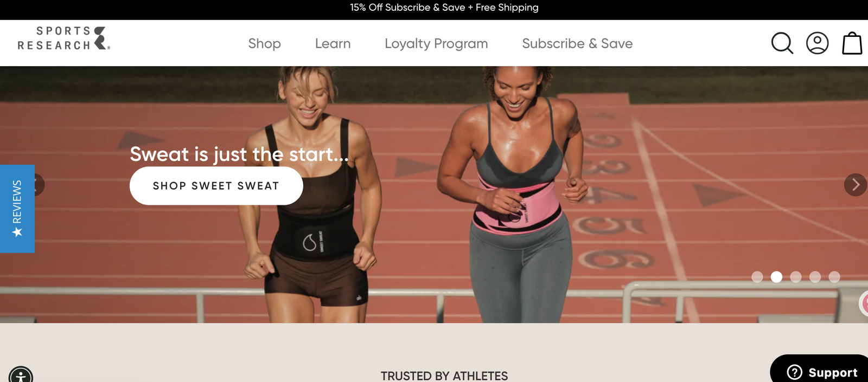Screen dimensions: 868x382
Task: Click the Support help icon
Action: point(794,372)
